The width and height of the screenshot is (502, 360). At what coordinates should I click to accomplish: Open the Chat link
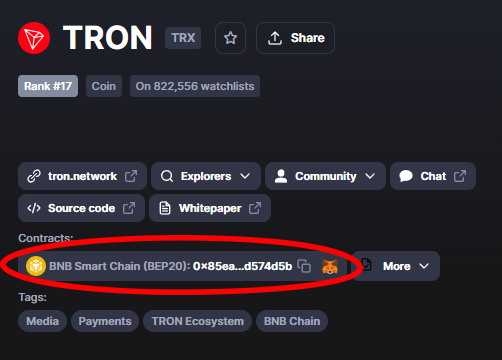pyautogui.click(x=433, y=176)
